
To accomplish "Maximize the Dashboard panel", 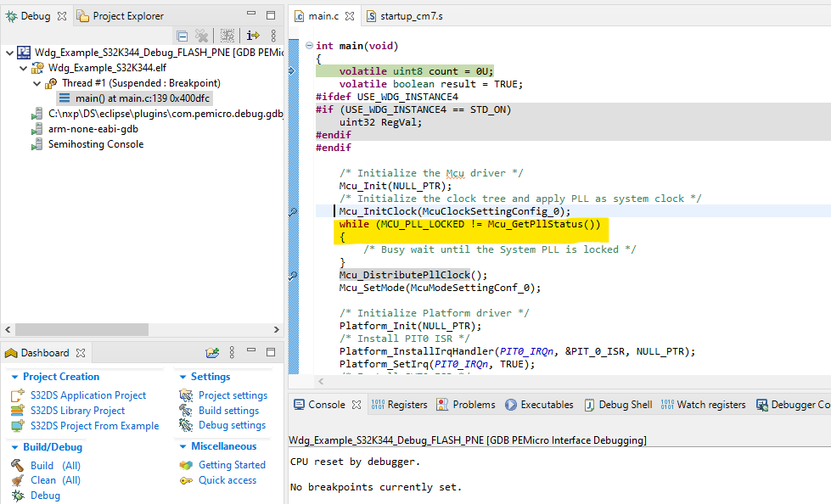I will [271, 352].
